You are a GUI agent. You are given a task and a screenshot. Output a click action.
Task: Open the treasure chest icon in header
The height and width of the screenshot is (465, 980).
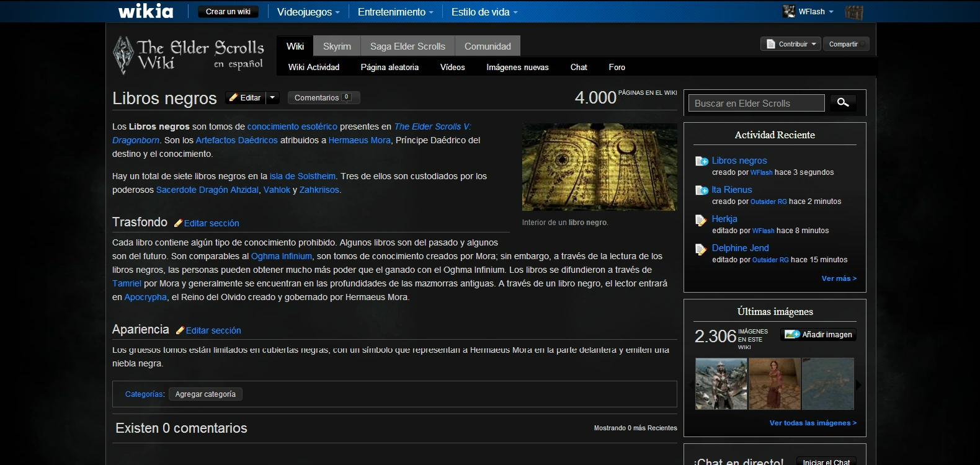click(x=854, y=12)
